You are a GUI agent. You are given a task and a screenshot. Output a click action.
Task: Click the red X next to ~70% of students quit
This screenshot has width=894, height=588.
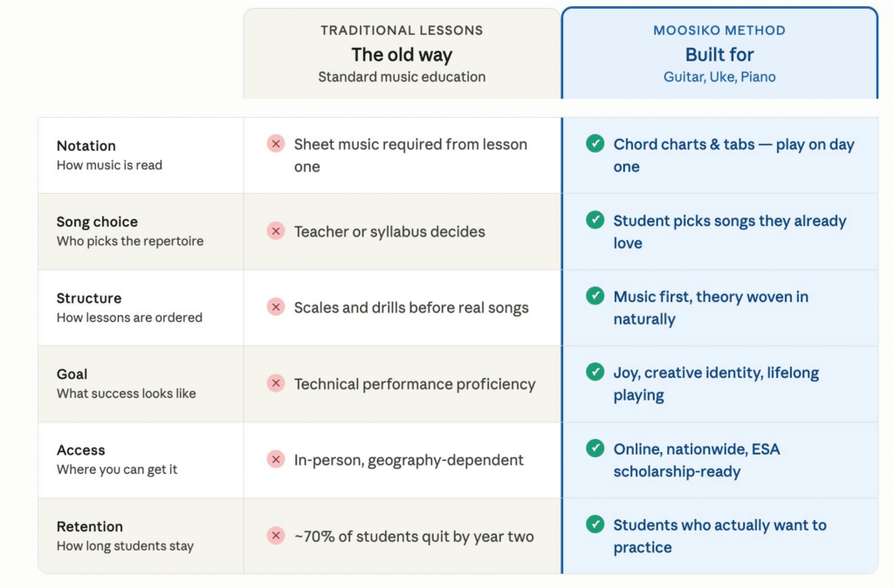click(x=276, y=536)
